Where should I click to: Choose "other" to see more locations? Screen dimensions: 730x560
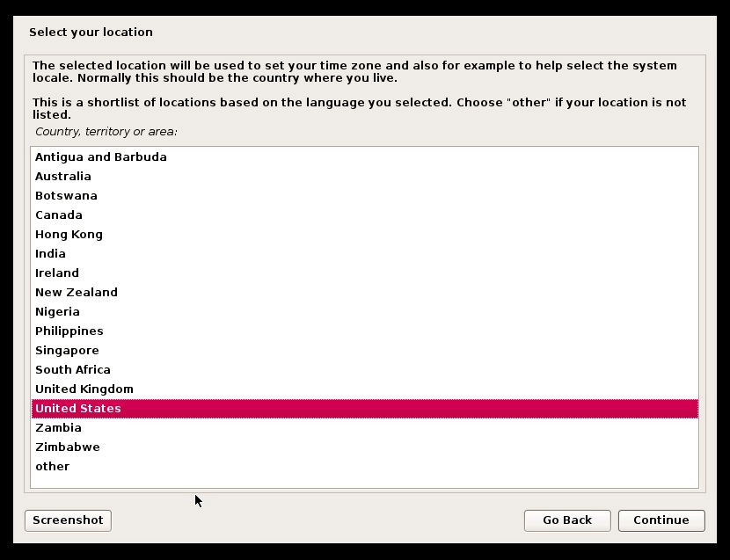52,466
